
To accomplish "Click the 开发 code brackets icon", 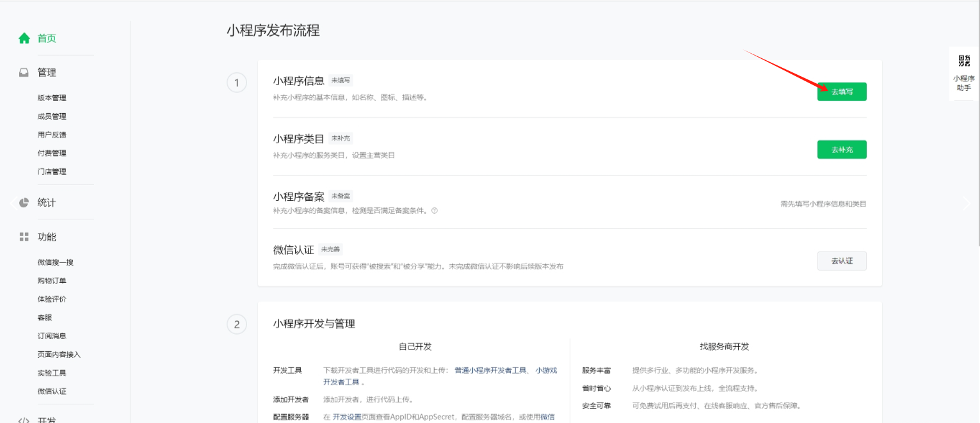I will [24, 420].
